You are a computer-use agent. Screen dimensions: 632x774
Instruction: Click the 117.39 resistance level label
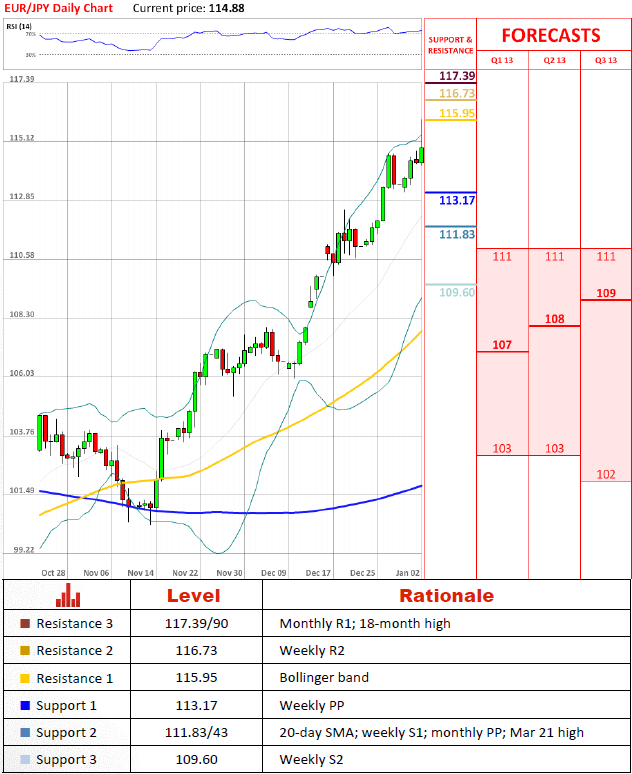tap(457, 76)
